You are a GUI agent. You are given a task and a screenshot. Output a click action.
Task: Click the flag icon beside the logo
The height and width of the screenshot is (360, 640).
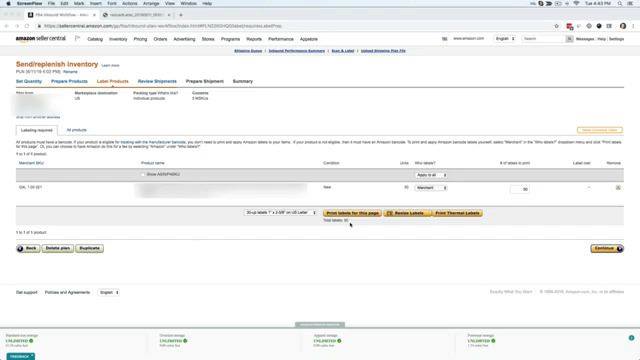[x=77, y=38]
